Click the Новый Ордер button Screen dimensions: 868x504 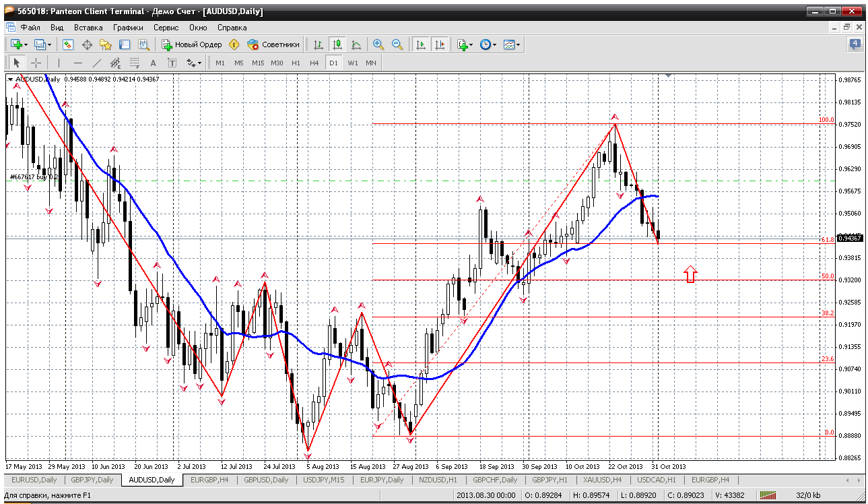(x=192, y=44)
